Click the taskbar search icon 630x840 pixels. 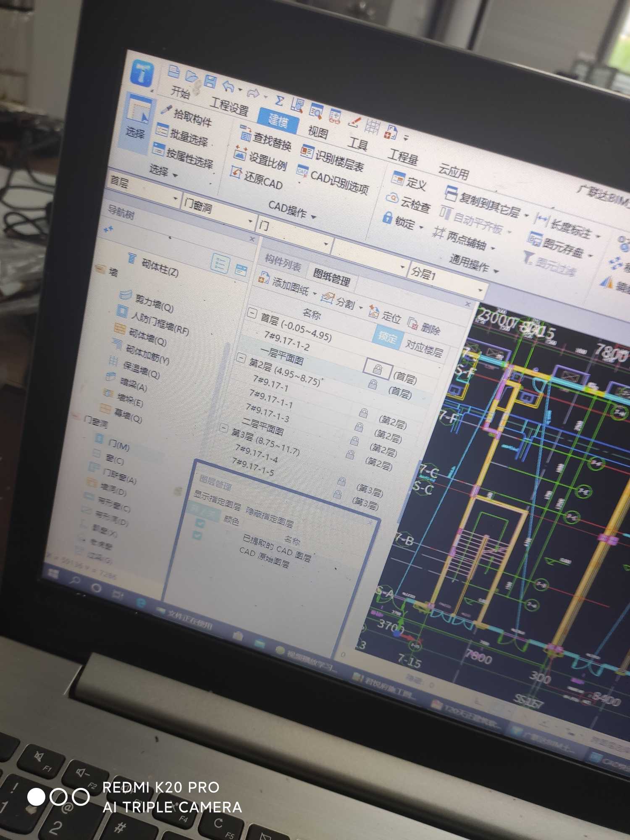click(x=75, y=581)
